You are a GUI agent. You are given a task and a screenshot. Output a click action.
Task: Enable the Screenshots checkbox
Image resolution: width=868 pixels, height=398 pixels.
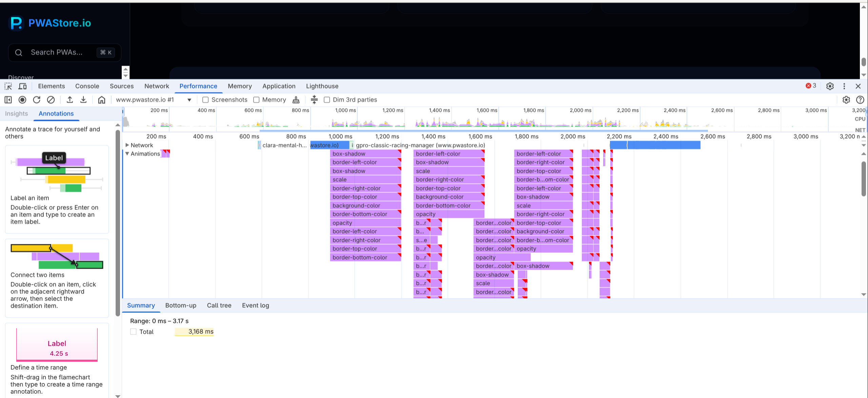205,100
